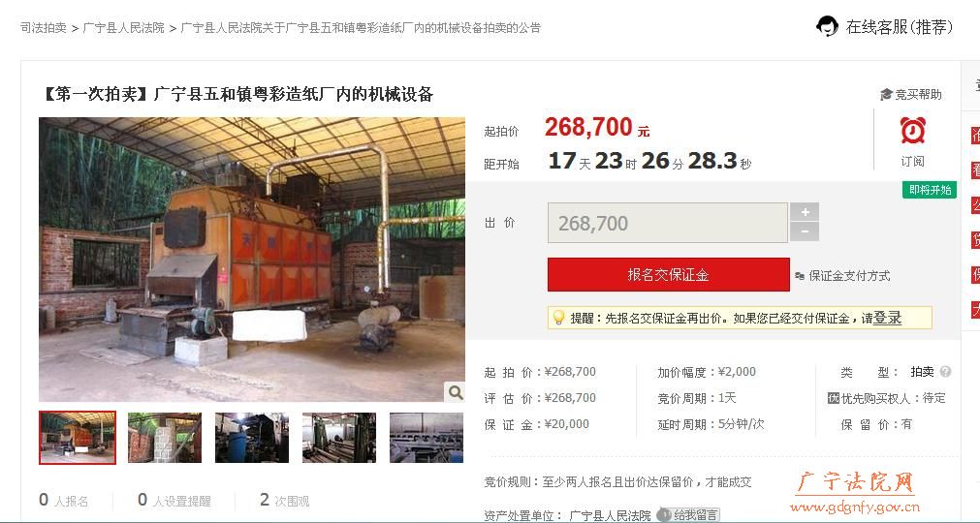Select the second brick wall thumbnail
This screenshot has width=980, height=523.
tap(165, 438)
